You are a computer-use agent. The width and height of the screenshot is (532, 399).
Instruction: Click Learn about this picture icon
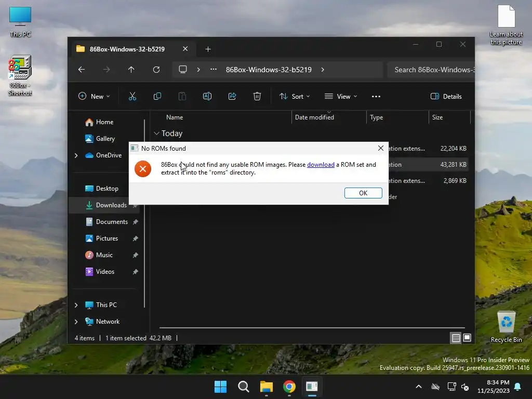coord(506,25)
